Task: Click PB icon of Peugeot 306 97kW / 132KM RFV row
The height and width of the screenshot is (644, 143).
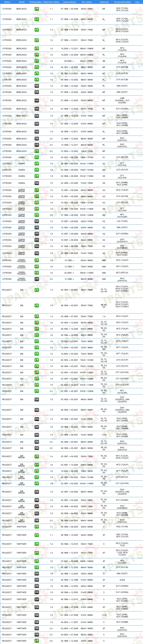Action: (x=37, y=391)
